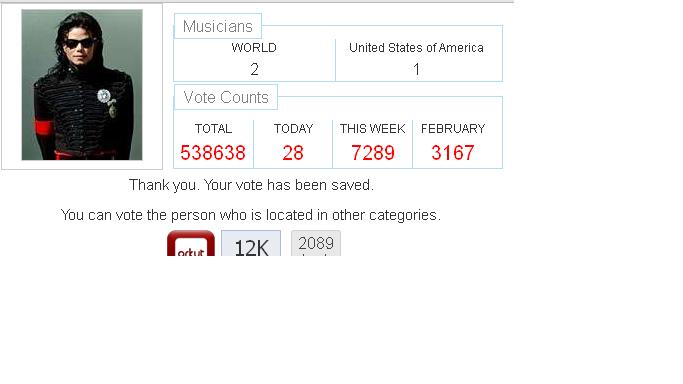
Task: Click the USA rank number 1
Action: (x=416, y=69)
